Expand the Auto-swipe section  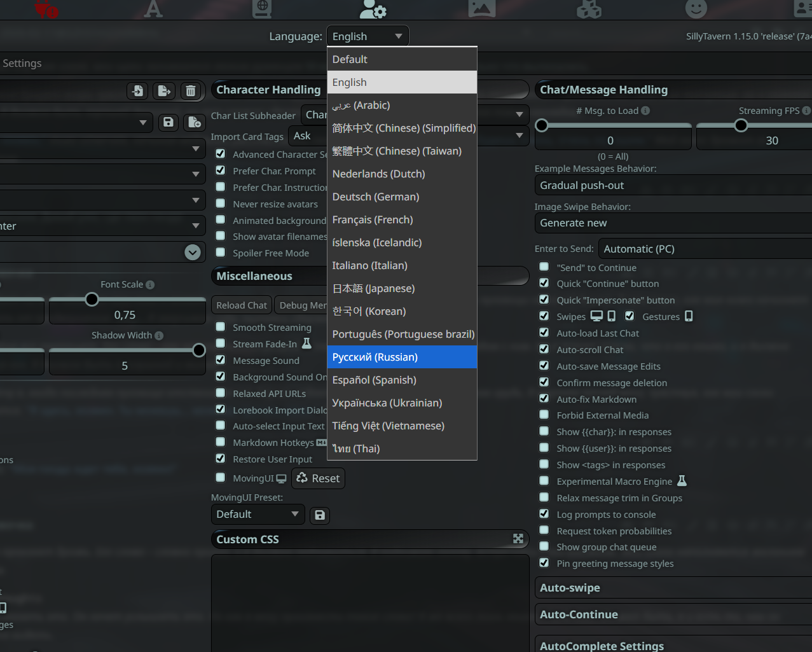(x=673, y=588)
